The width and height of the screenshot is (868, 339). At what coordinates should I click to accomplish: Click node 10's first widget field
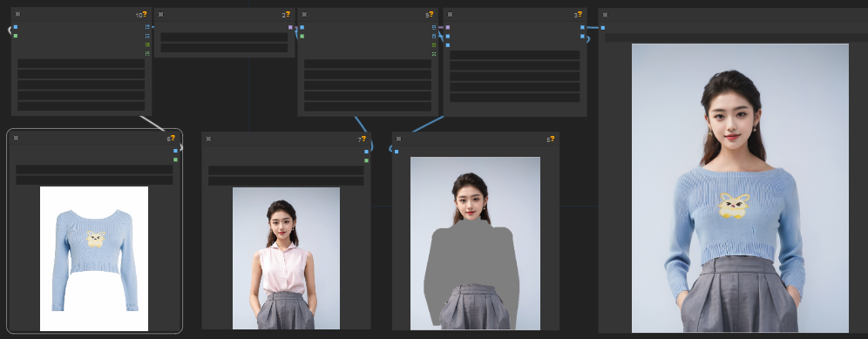tap(81, 64)
